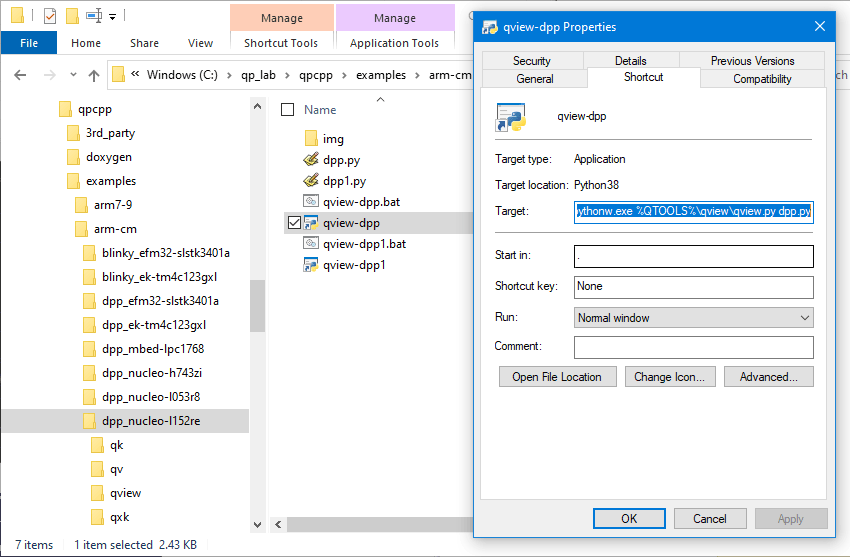Click the qview-dpp.bat batch file icon
Viewport: 850px width, 557px height.
310,202
